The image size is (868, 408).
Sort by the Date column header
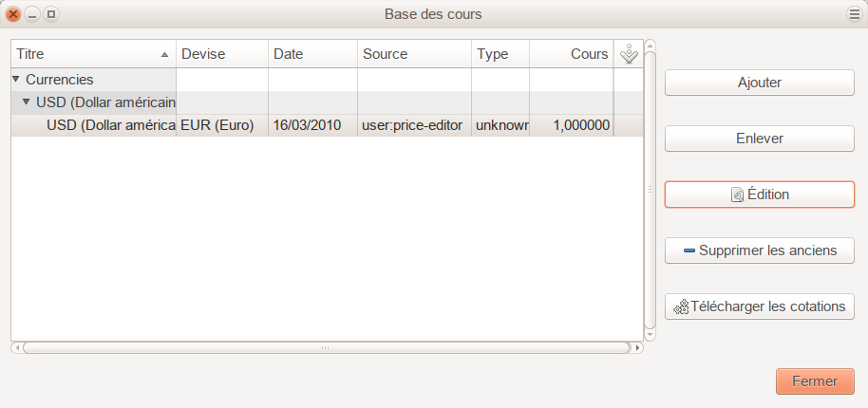pyautogui.click(x=312, y=54)
